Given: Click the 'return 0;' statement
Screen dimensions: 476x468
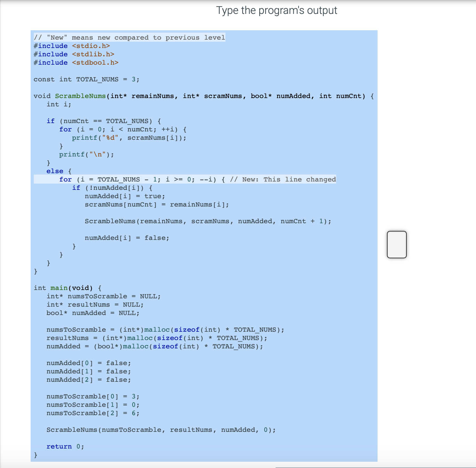Looking at the screenshot, I should (x=65, y=446).
